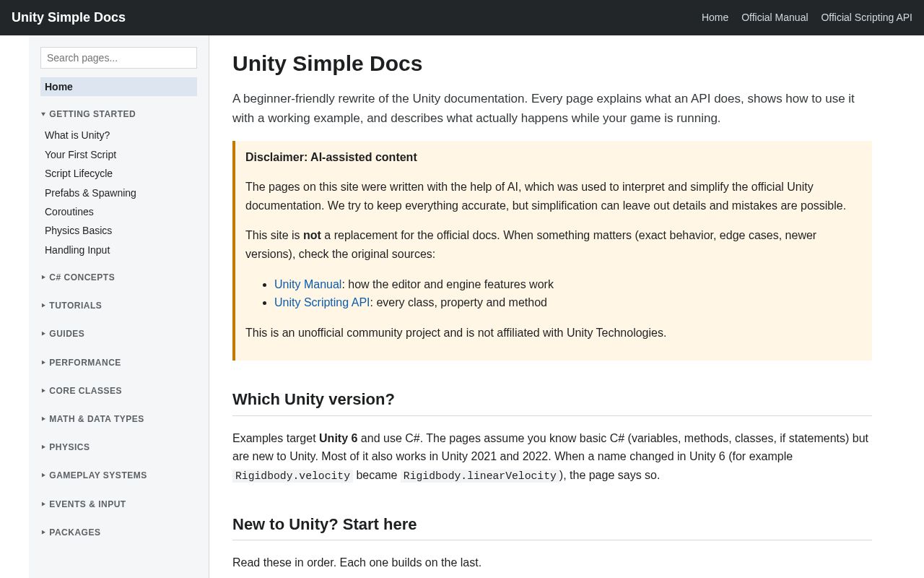Image resolution: width=924 pixels, height=578 pixels.
Task: Click the Unity Simple Docs page heading
Action: [x=327, y=64]
